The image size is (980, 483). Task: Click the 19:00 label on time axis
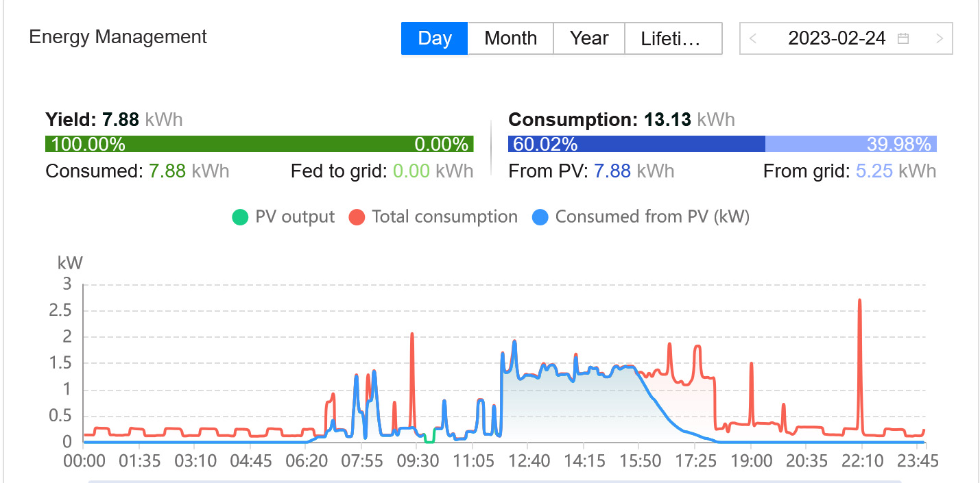click(751, 460)
